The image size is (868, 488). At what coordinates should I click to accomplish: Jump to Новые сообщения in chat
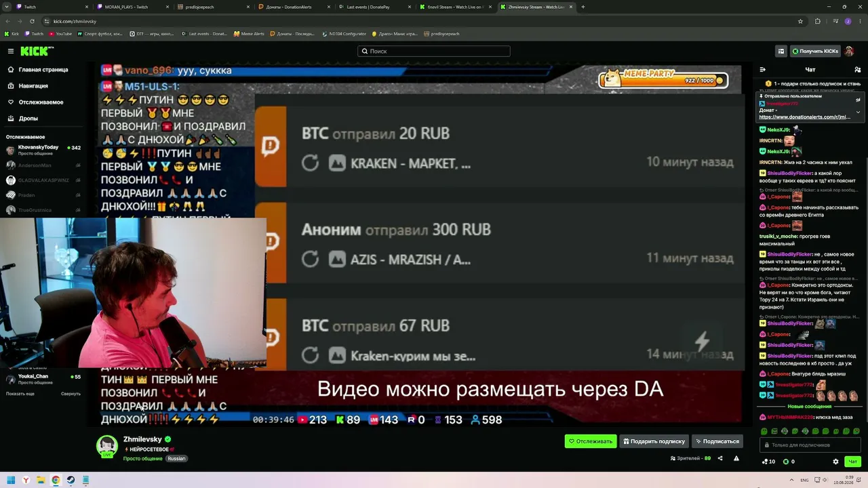(x=810, y=406)
